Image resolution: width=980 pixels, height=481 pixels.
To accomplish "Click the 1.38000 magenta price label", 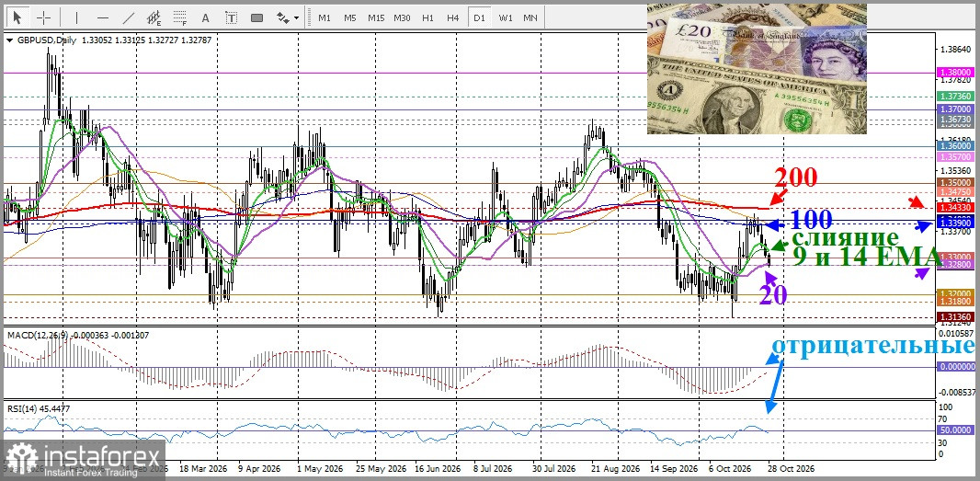I will click(955, 73).
